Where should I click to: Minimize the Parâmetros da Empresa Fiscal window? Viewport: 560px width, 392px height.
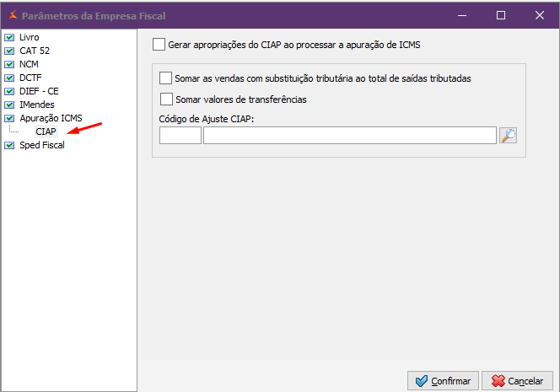point(462,15)
